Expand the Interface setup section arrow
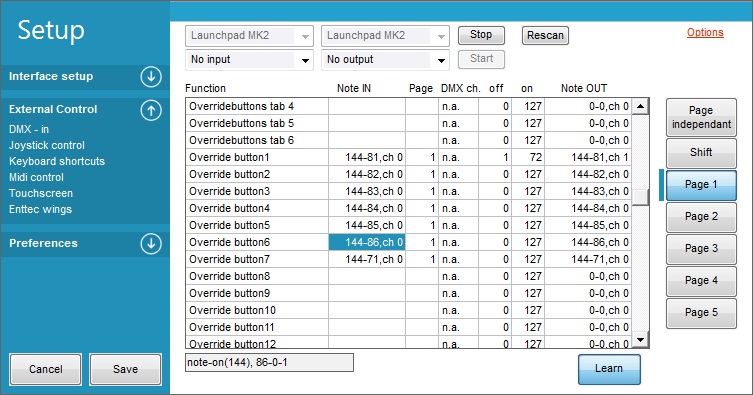Screen dimensions: 753x395 pyautogui.click(x=151, y=76)
